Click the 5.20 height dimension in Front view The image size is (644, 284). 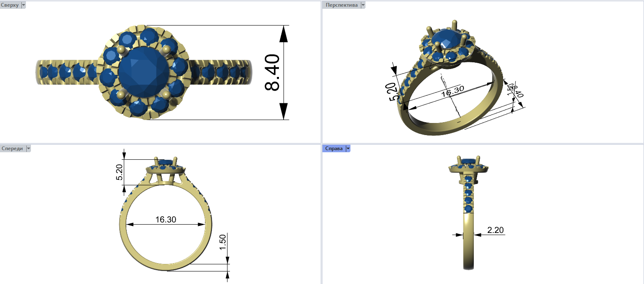click(x=119, y=172)
